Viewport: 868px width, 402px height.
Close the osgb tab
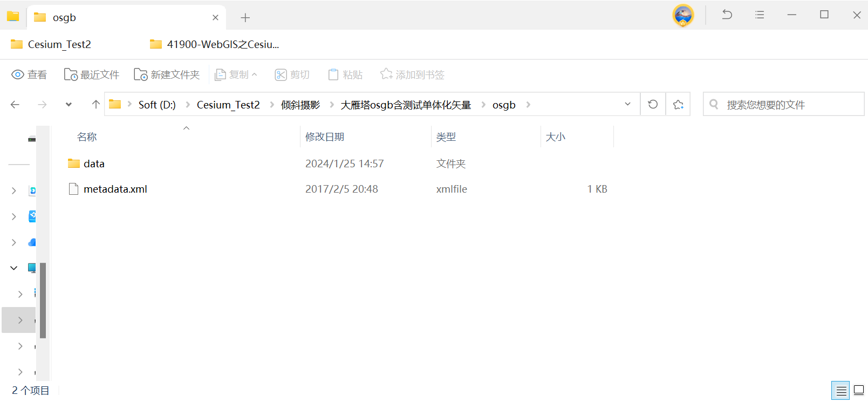click(215, 17)
